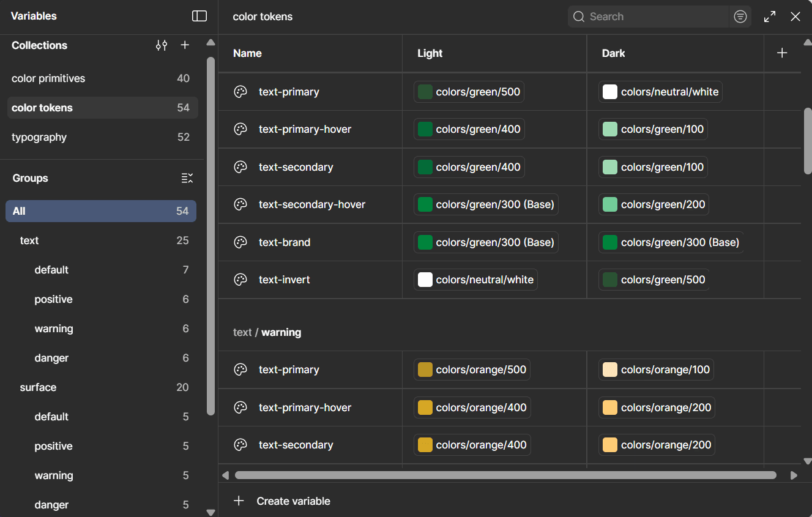The height and width of the screenshot is (517, 812).
Task: Switch to the typography collection
Action: pos(39,137)
